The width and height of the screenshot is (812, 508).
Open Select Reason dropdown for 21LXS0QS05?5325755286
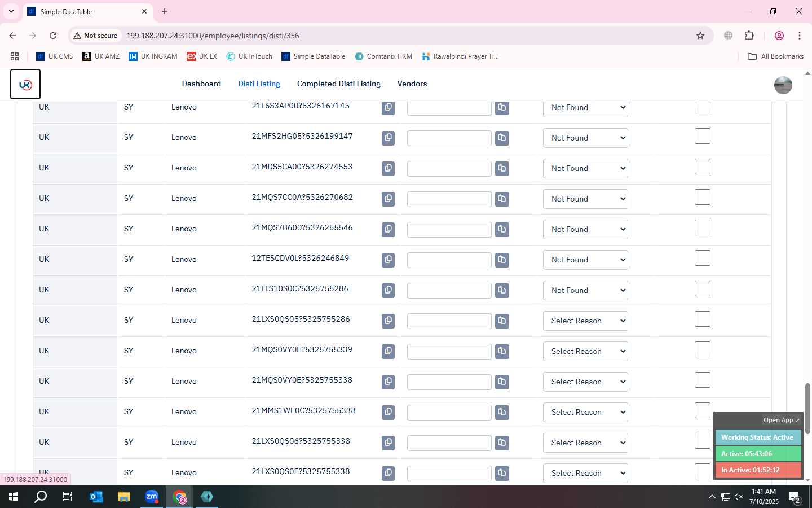pos(585,321)
